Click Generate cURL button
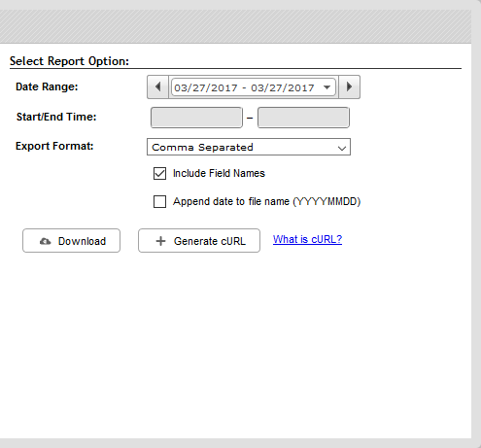The image size is (481, 448). 199,241
